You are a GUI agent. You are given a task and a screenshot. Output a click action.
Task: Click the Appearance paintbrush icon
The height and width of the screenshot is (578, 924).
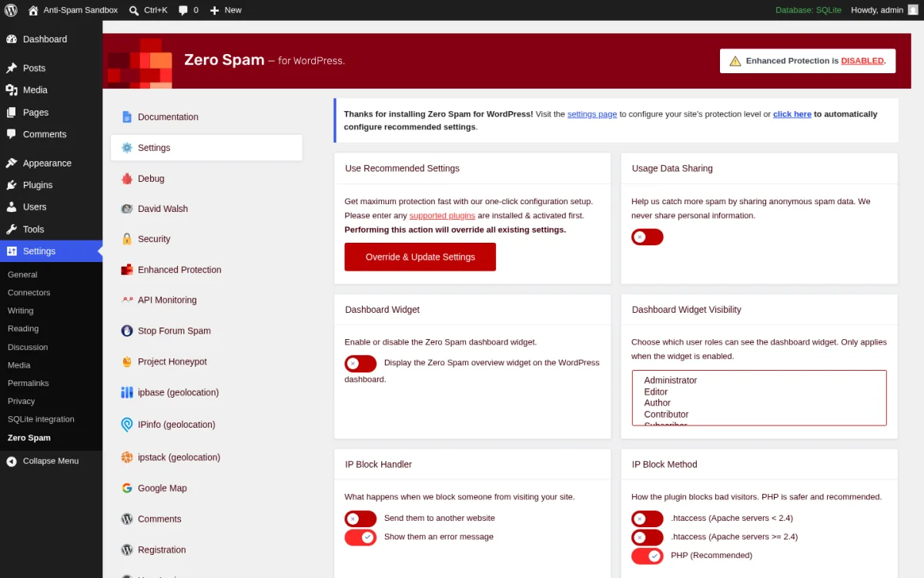tap(12, 163)
